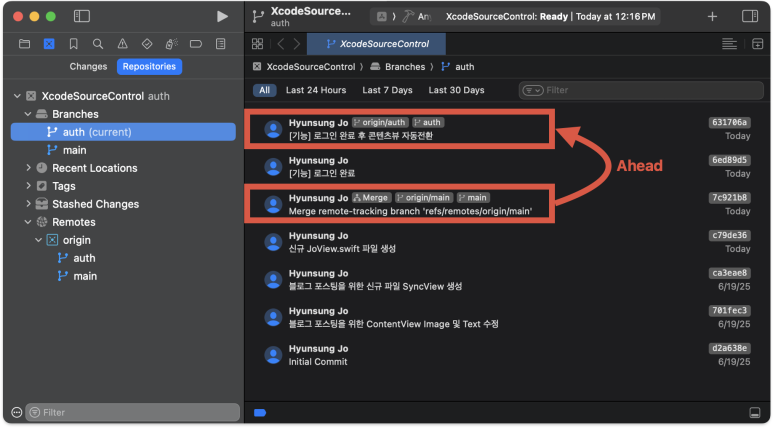Open the editor options lines icon
This screenshot has width=773, height=428.
point(730,44)
